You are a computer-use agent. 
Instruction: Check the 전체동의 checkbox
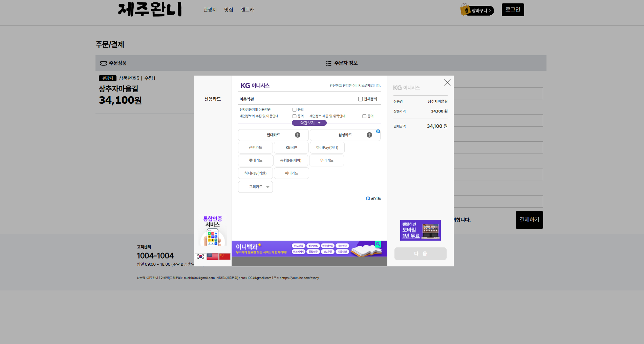360,99
